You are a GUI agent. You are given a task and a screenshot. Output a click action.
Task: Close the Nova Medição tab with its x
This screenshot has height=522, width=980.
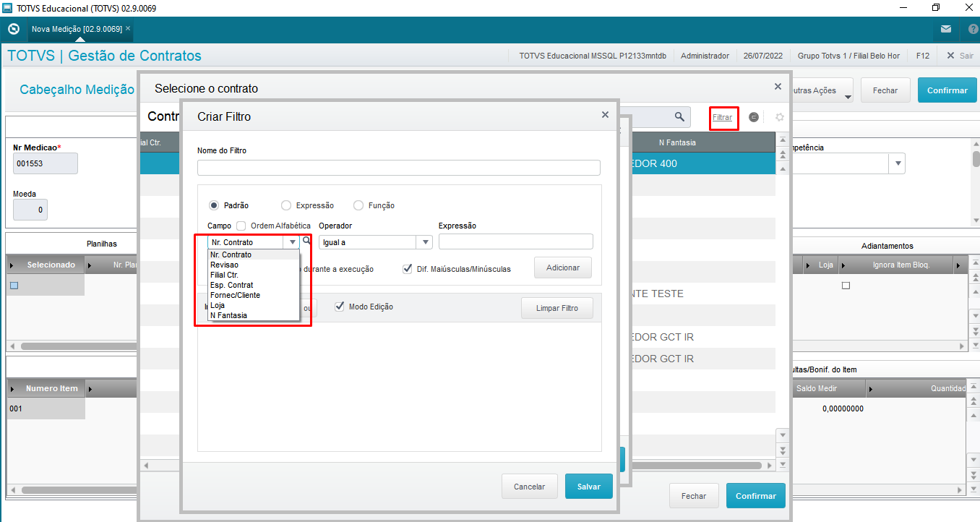tap(128, 28)
